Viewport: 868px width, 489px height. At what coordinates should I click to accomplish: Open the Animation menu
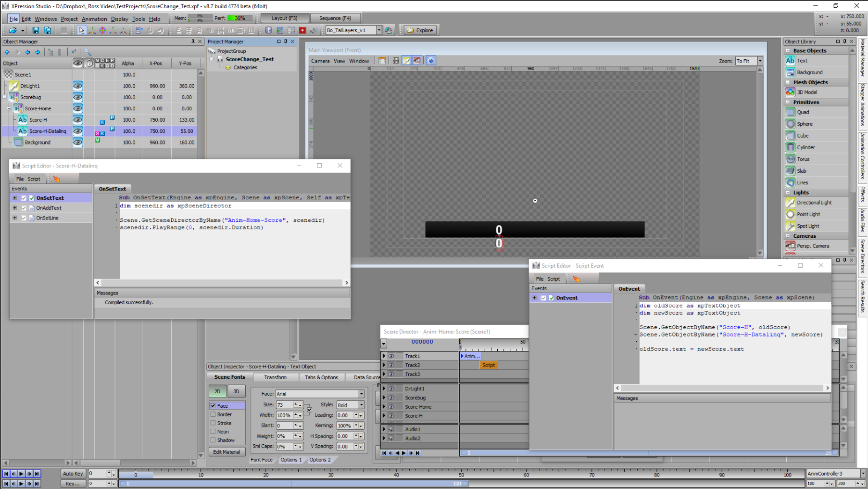(94, 19)
